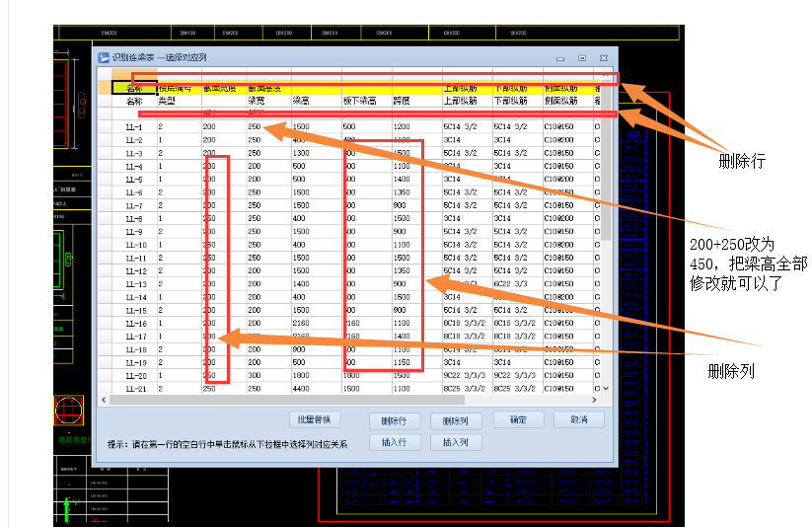
Task: Select the 1500 beam height in LL-1 row
Action: [317, 127]
